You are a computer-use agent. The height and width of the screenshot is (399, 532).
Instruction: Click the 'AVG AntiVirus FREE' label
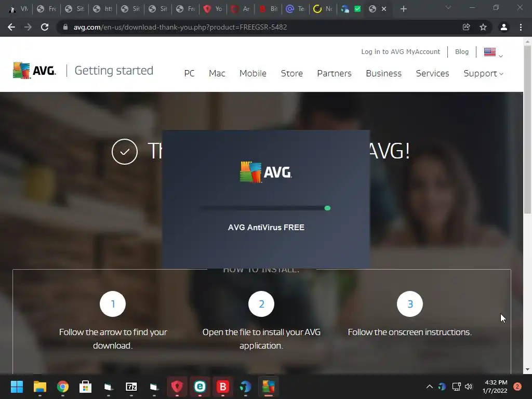[266, 228]
